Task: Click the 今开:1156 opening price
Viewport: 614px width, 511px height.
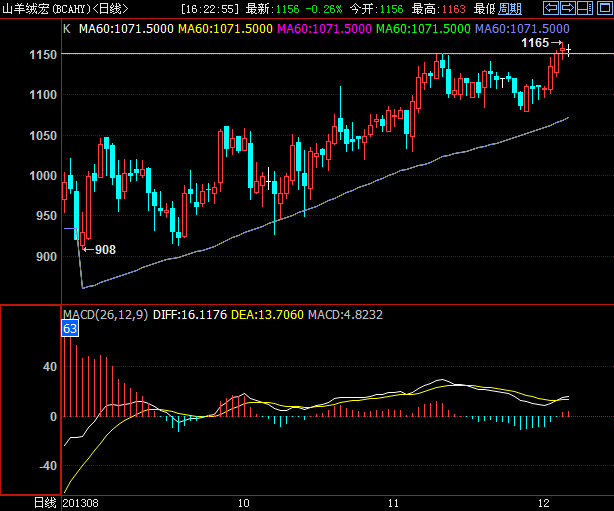Action: click(376, 9)
